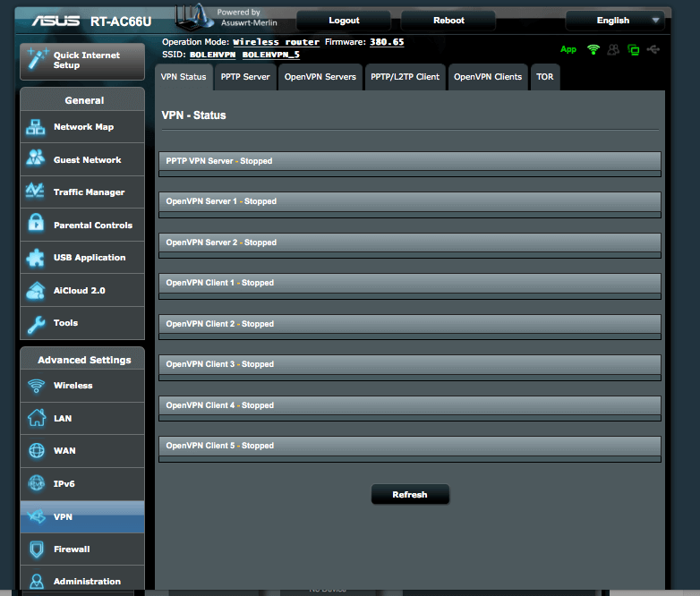Click the OpenVPN Client 5 - Stopped row
Viewport: 700px width, 596px height.
click(410, 446)
